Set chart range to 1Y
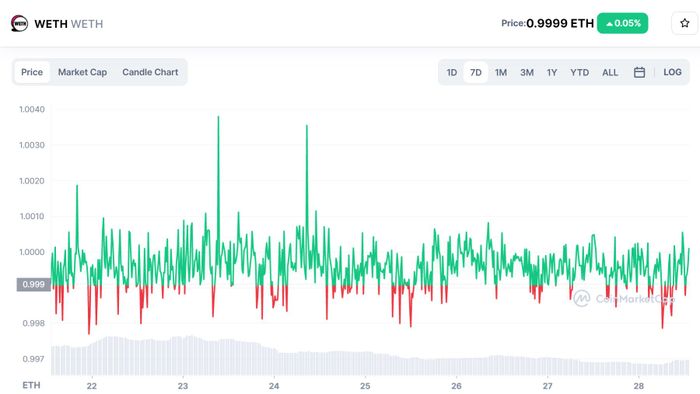Image resolution: width=700 pixels, height=394 pixels. (x=552, y=72)
